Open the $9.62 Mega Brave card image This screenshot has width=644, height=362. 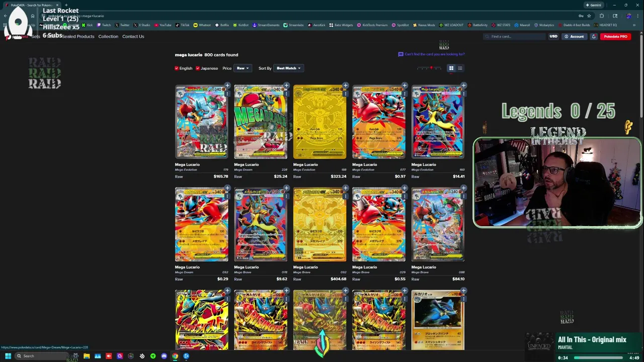coord(261,224)
